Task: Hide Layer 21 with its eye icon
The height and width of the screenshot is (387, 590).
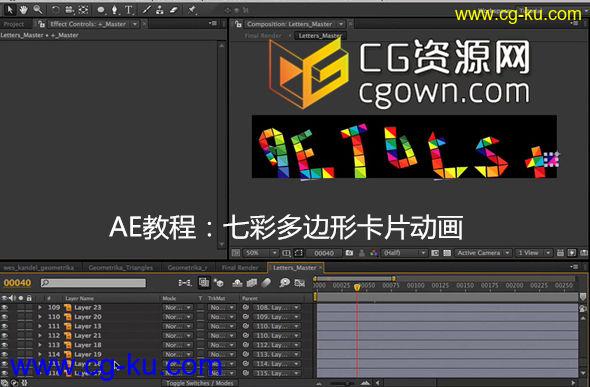Action: 5,335
